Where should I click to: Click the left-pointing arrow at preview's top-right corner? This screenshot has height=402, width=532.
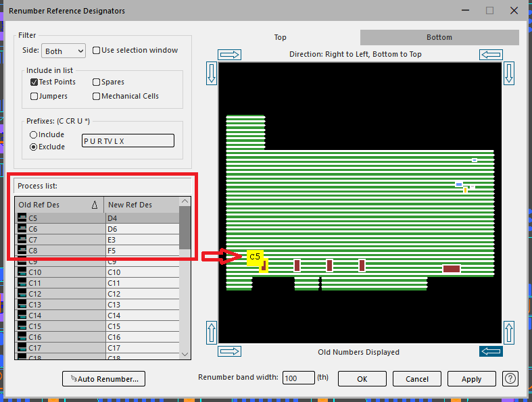point(491,55)
